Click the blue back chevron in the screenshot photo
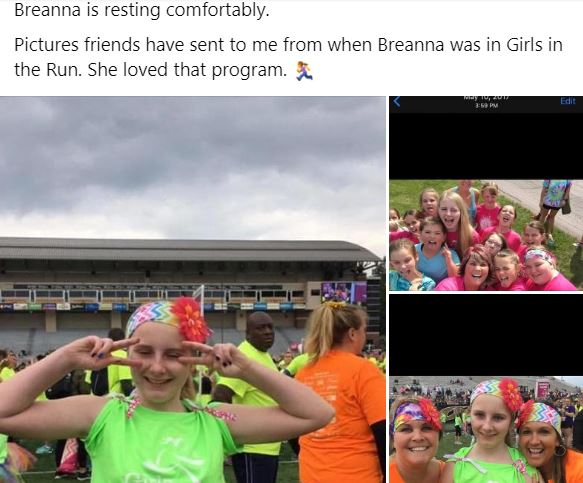Viewport: 583px width, 483px height. (397, 101)
